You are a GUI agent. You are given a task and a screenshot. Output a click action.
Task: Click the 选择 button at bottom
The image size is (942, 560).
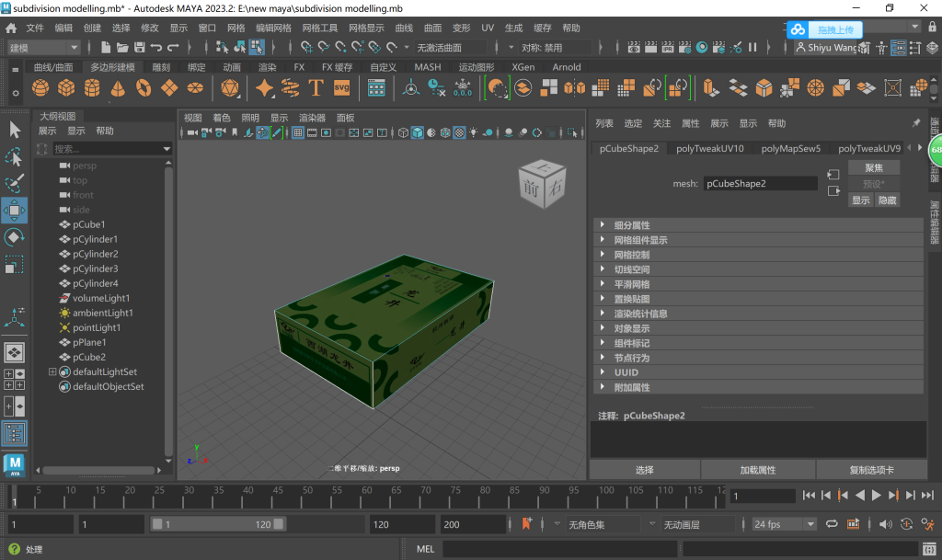click(x=645, y=470)
